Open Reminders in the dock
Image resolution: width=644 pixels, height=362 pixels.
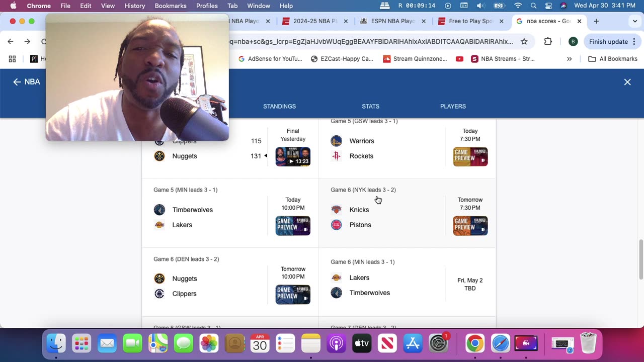285,343
